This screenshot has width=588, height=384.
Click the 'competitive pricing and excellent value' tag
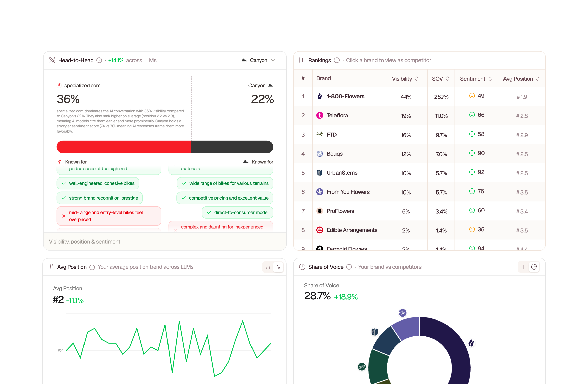click(x=225, y=198)
